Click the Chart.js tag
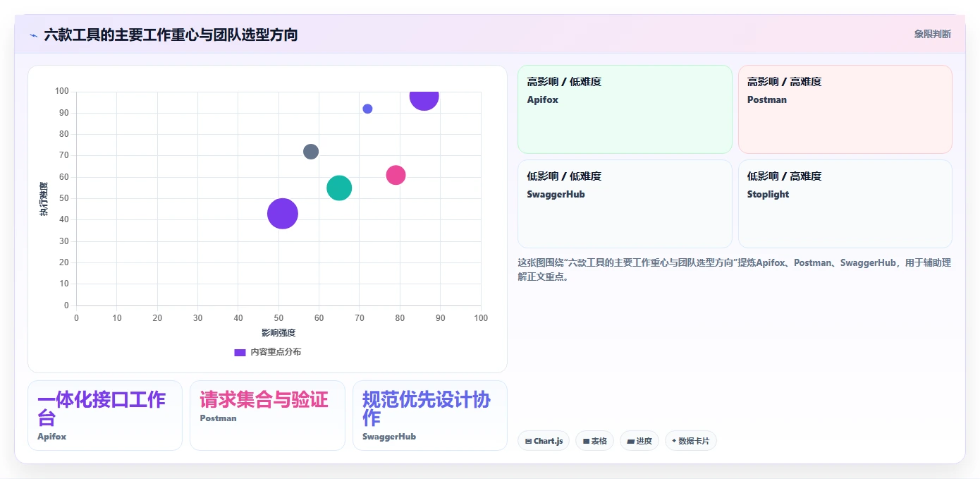Screen dimensions: 980x479 pyautogui.click(x=544, y=441)
